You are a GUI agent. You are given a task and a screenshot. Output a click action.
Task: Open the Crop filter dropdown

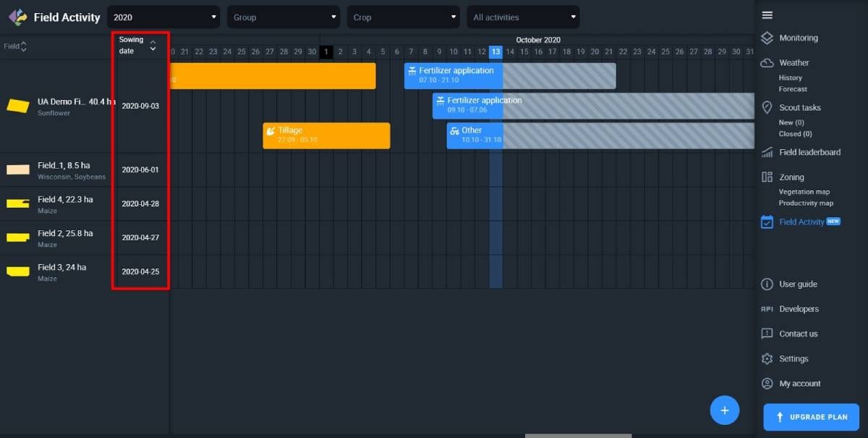[x=403, y=17]
